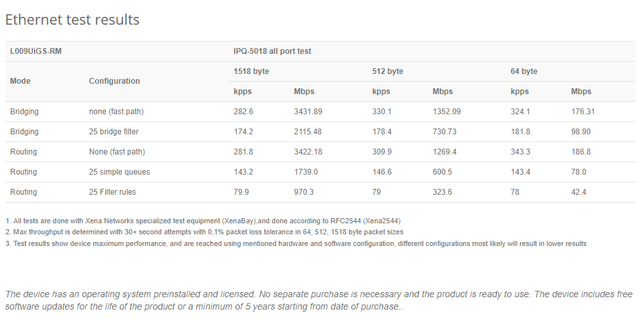Select the 970.3 Mbps filter rules value
The width and height of the screenshot is (644, 320).
click(304, 192)
